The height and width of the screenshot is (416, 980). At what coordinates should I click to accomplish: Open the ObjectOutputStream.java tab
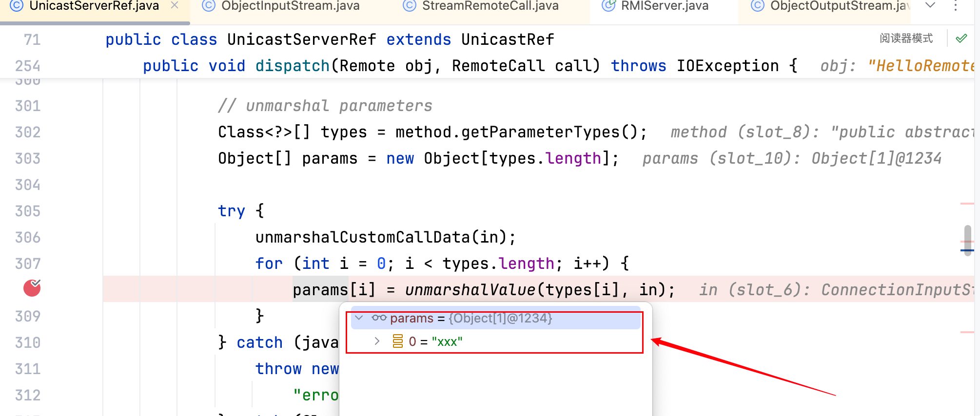click(839, 6)
